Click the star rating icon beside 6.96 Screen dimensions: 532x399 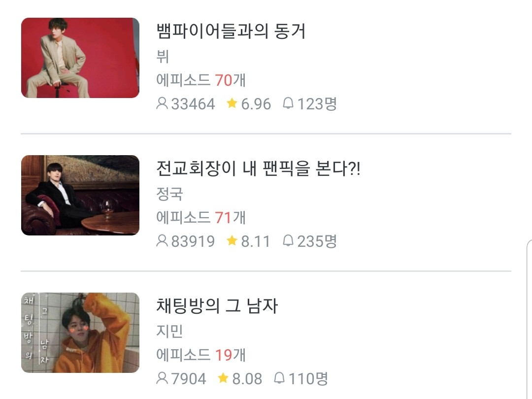click(x=232, y=103)
